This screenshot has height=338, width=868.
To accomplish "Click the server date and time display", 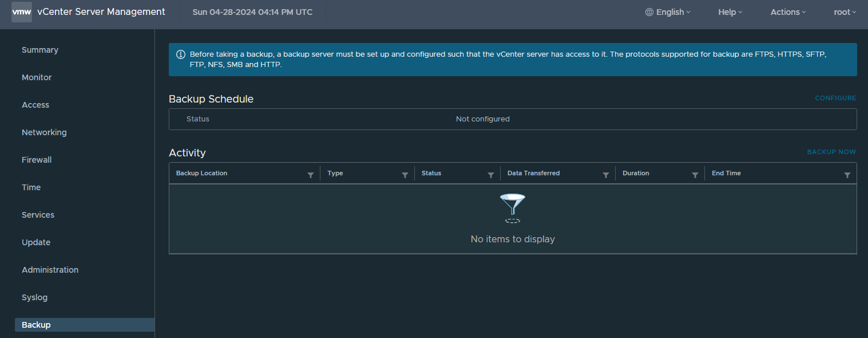I will click(252, 11).
